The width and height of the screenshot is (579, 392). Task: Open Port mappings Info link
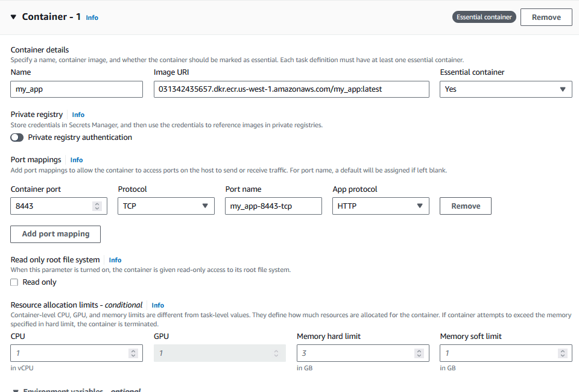pyautogui.click(x=77, y=160)
